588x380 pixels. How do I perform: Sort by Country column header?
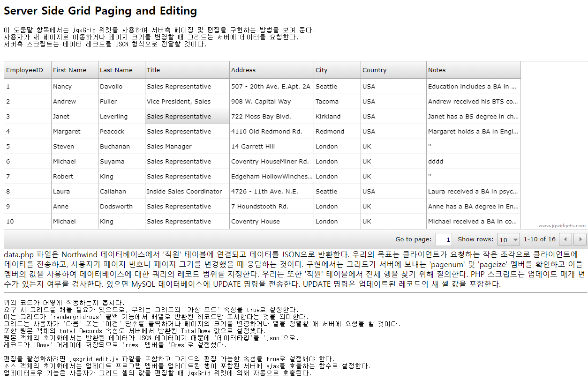coord(393,70)
